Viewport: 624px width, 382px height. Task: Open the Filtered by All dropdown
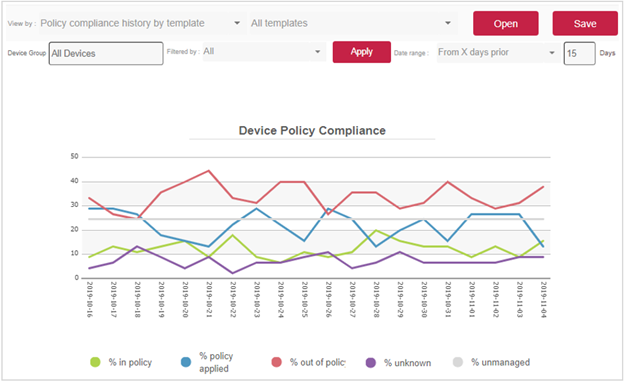tap(263, 52)
